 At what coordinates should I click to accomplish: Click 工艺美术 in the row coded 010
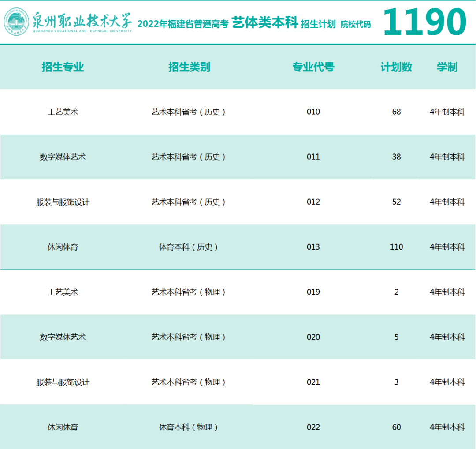tap(63, 112)
